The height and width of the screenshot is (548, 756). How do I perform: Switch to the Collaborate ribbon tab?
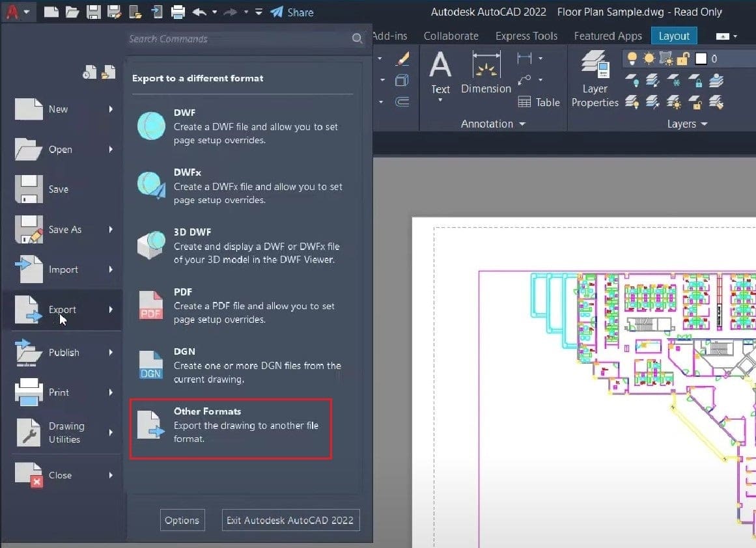tap(451, 36)
